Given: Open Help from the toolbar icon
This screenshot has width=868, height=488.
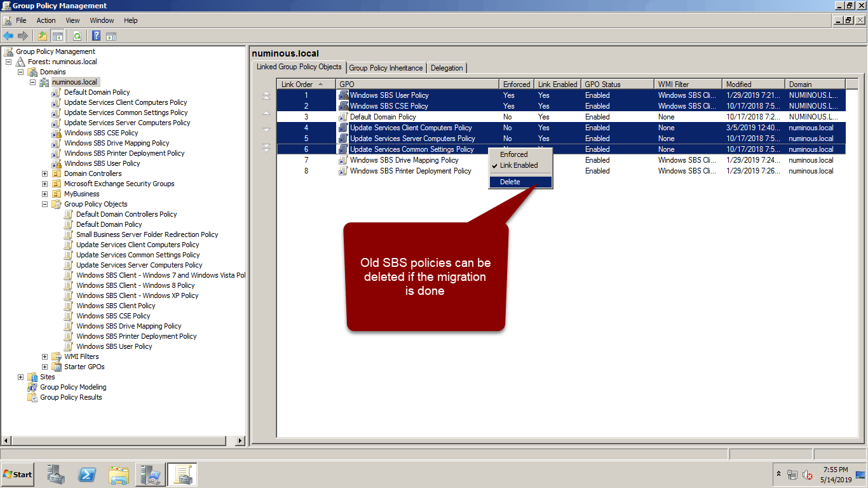Looking at the screenshot, I should click(97, 36).
